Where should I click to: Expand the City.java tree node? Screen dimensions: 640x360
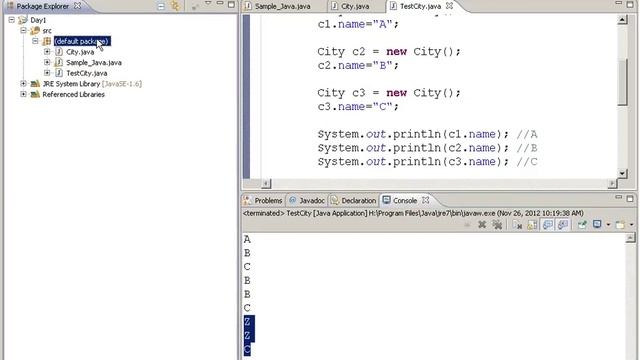47,51
